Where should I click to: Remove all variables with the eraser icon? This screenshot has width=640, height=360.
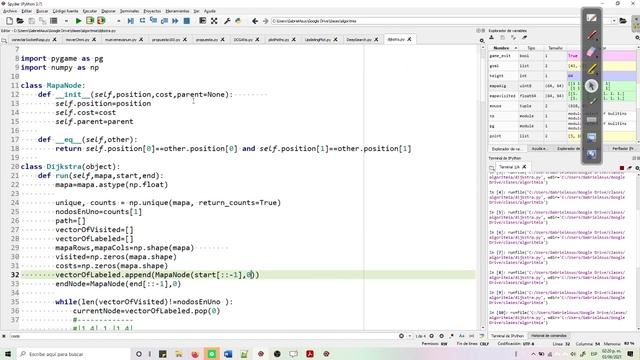coord(524,38)
